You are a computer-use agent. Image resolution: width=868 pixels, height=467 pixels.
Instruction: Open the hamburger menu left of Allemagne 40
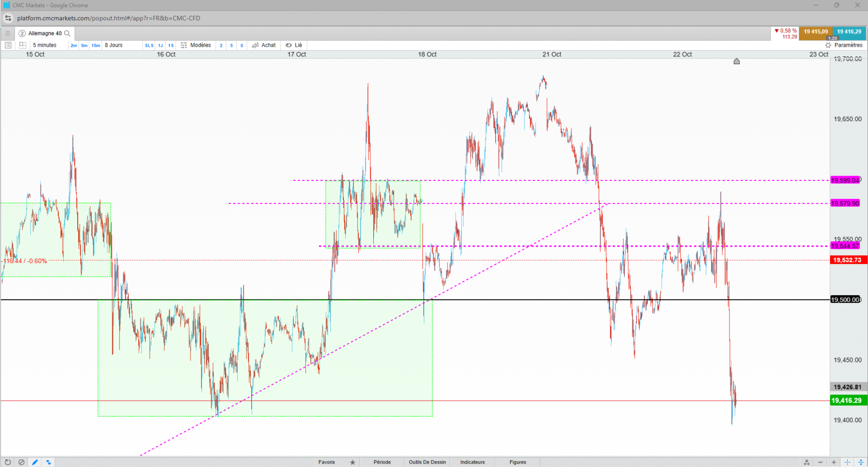7,33
